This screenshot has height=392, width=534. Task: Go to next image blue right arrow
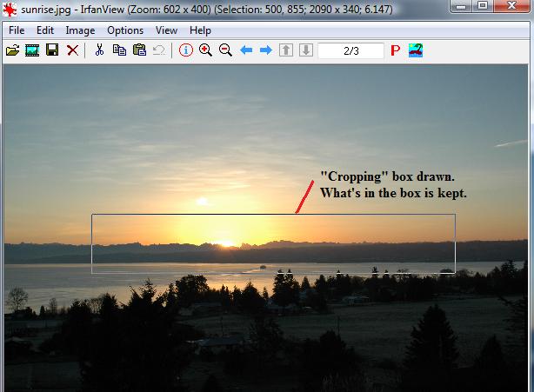[266, 50]
